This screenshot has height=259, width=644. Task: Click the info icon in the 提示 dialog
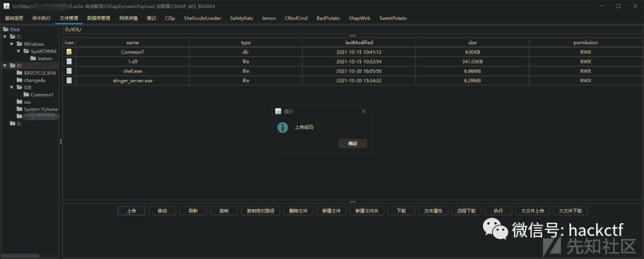click(x=283, y=127)
